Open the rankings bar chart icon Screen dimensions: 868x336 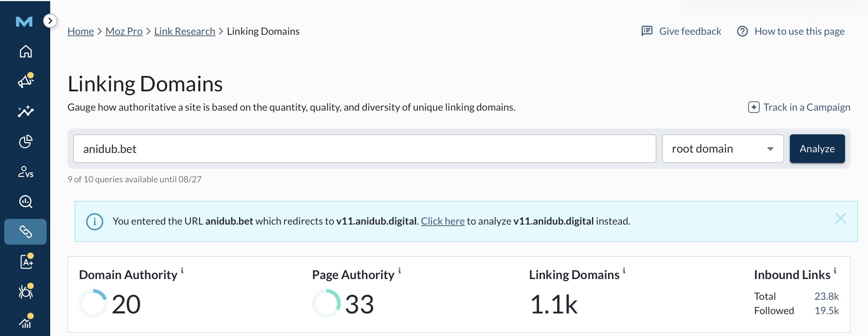tap(26, 321)
